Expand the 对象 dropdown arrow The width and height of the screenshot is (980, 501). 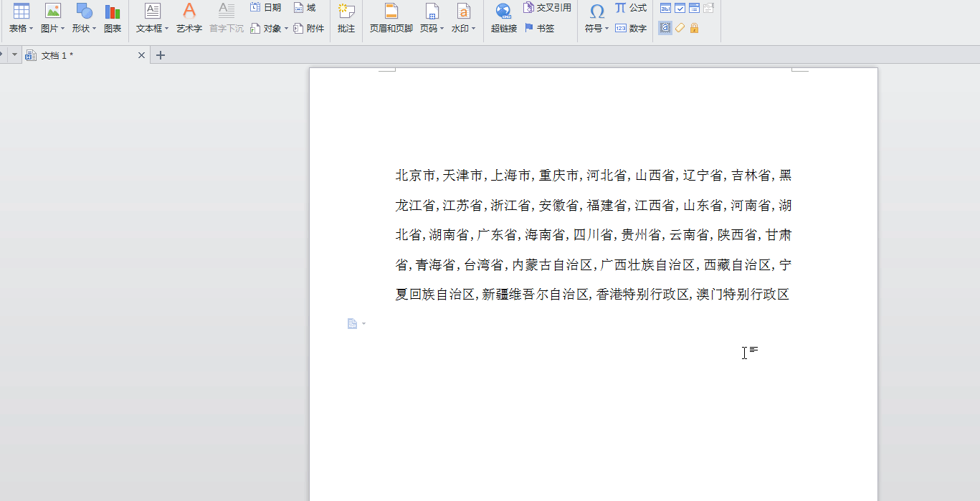(286, 29)
